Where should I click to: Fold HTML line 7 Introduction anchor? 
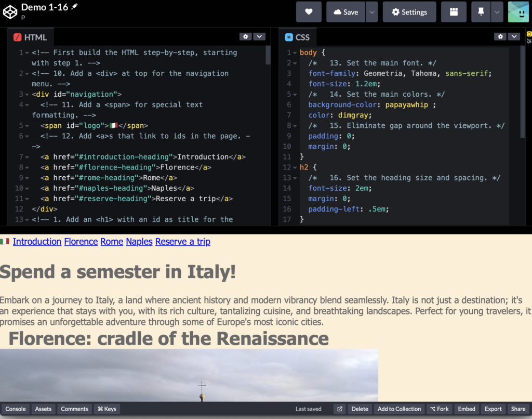coord(27,157)
